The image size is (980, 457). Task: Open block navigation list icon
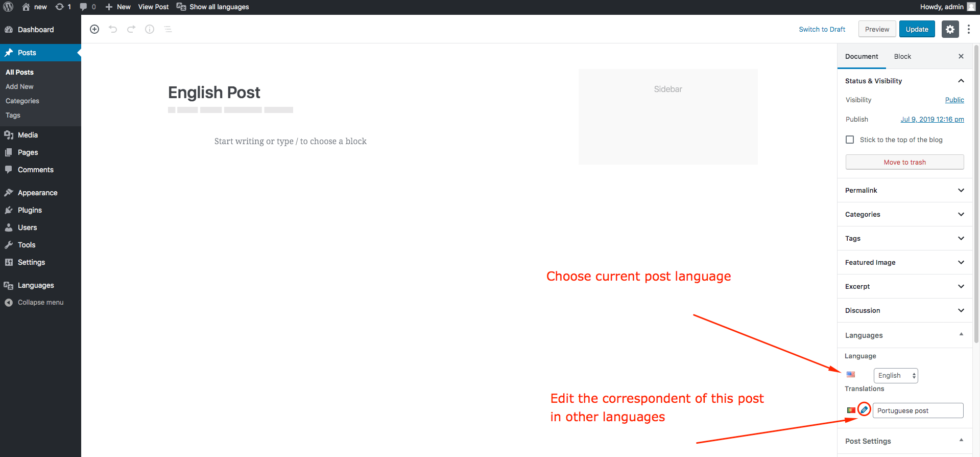(x=168, y=29)
